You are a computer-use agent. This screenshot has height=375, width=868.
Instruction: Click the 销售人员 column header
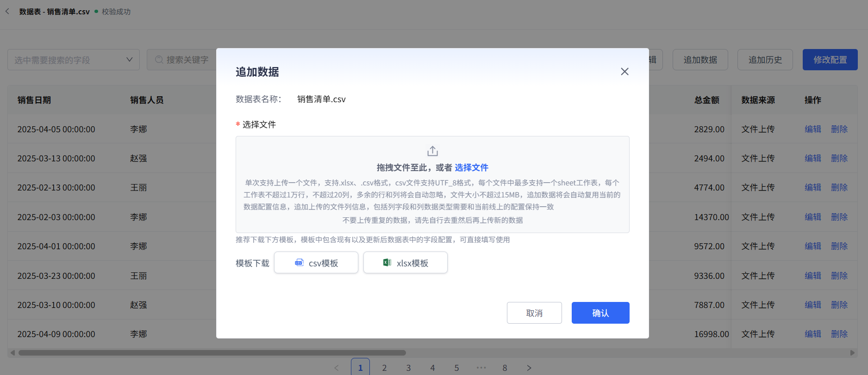coord(147,100)
